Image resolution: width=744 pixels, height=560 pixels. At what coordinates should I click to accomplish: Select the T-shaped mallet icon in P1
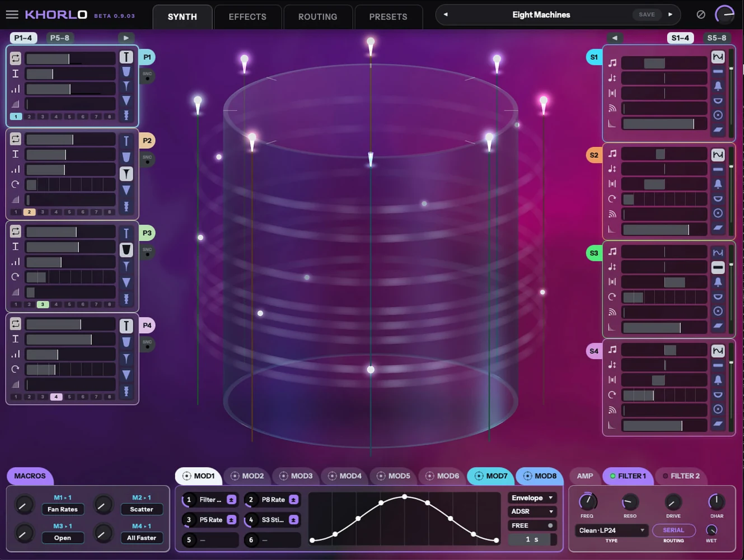coord(126,57)
